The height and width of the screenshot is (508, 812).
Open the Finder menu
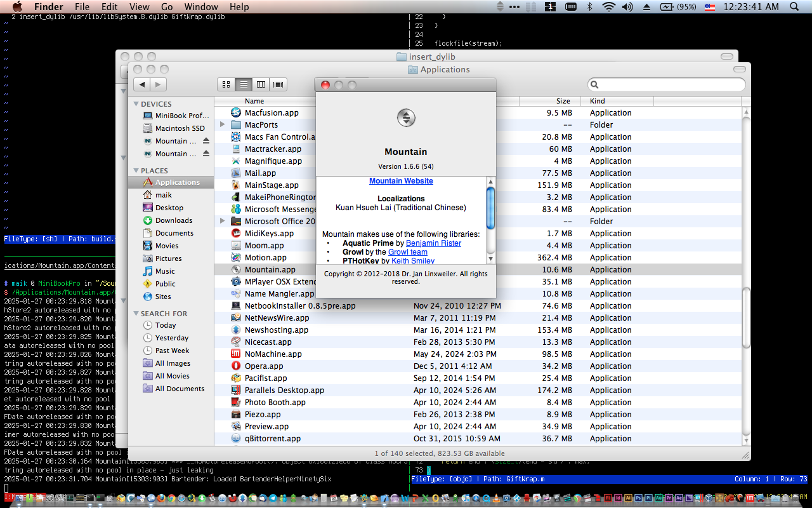(48, 7)
